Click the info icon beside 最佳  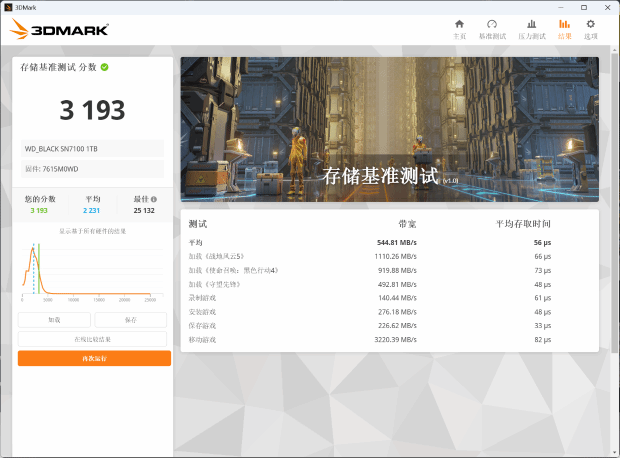click(x=154, y=199)
